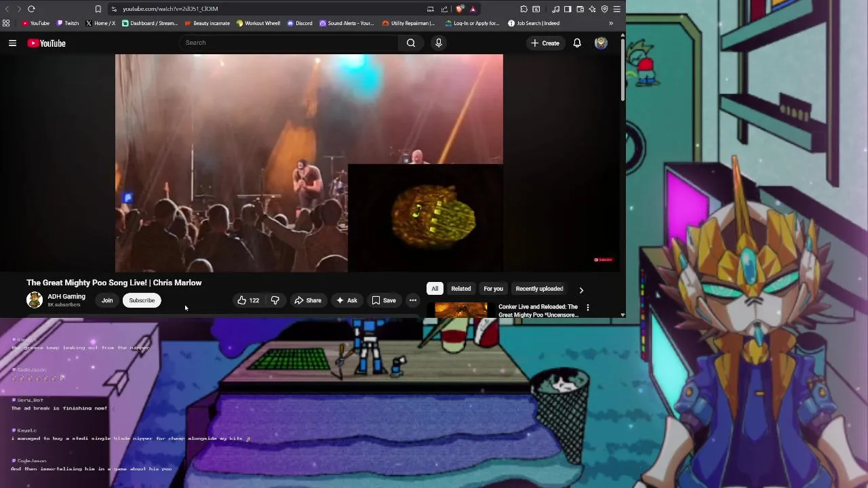Subscribe to ADH Gaming
The image size is (868, 488).
(x=142, y=300)
